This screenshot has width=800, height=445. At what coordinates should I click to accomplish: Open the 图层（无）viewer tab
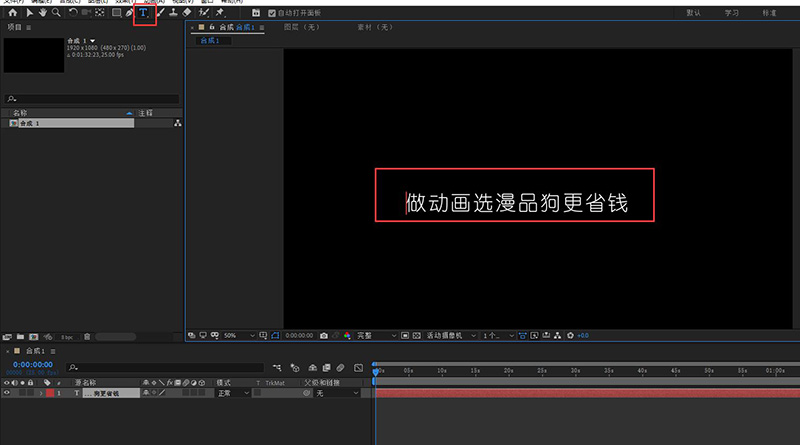(x=302, y=27)
